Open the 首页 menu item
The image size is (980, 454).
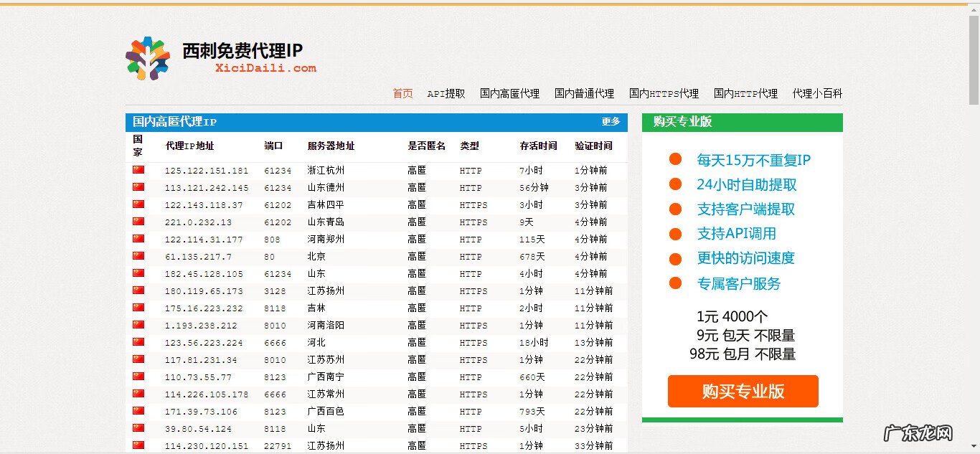point(402,93)
